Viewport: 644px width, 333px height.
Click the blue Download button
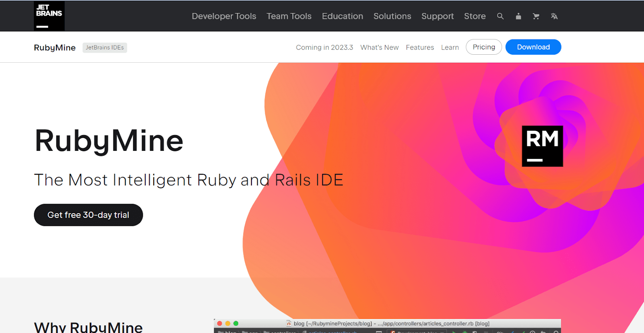click(533, 47)
